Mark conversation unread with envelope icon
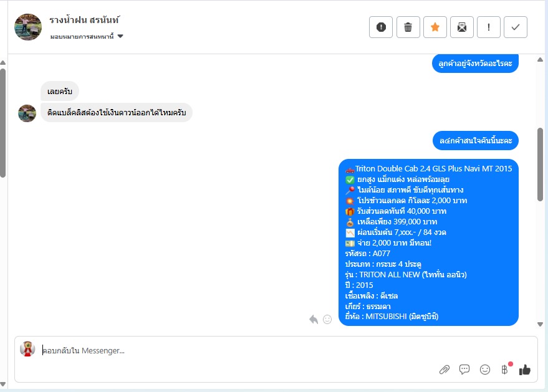 pyautogui.click(x=462, y=27)
